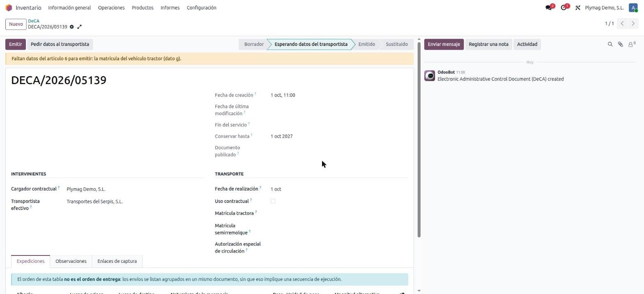Select the Expediciones tab
The height and width of the screenshot is (294, 644).
click(x=30, y=261)
